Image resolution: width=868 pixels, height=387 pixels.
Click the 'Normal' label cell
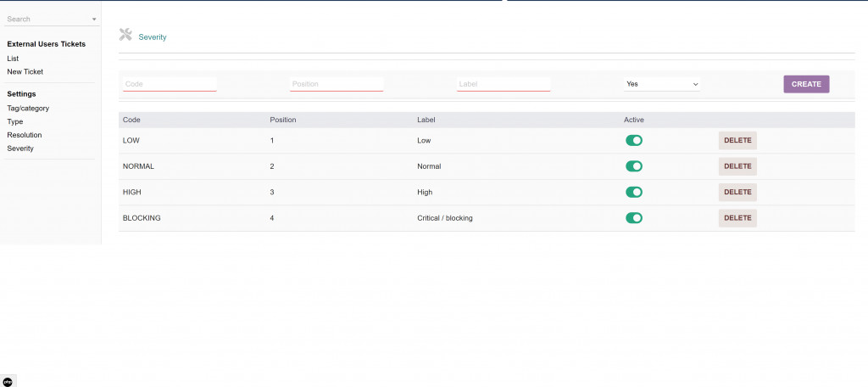(x=429, y=166)
